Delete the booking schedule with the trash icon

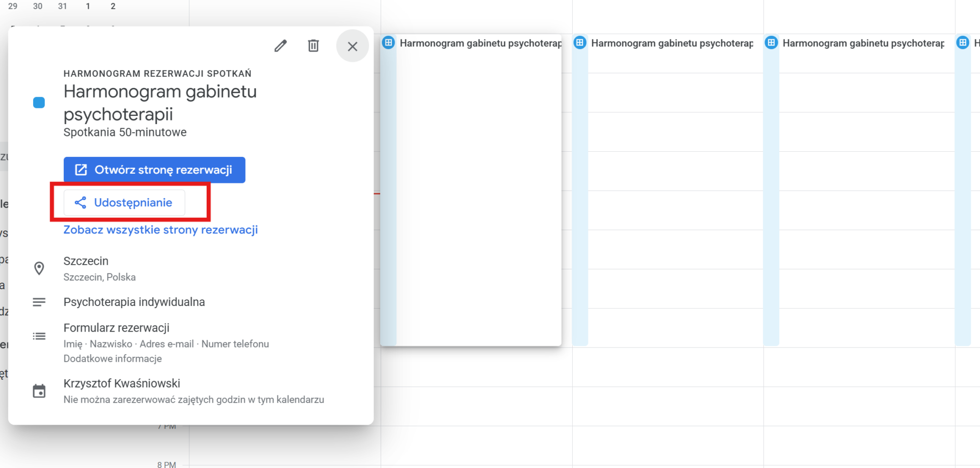(x=313, y=46)
